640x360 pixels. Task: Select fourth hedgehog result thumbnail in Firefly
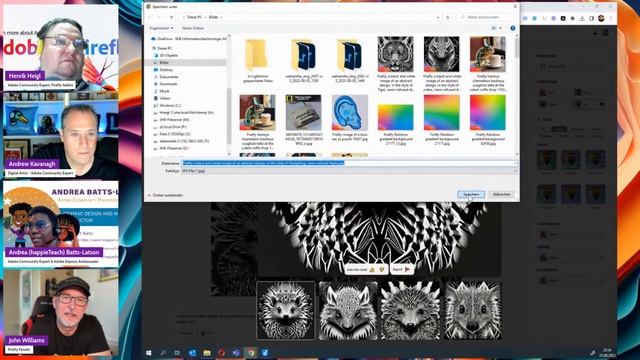pyautogui.click(x=473, y=310)
